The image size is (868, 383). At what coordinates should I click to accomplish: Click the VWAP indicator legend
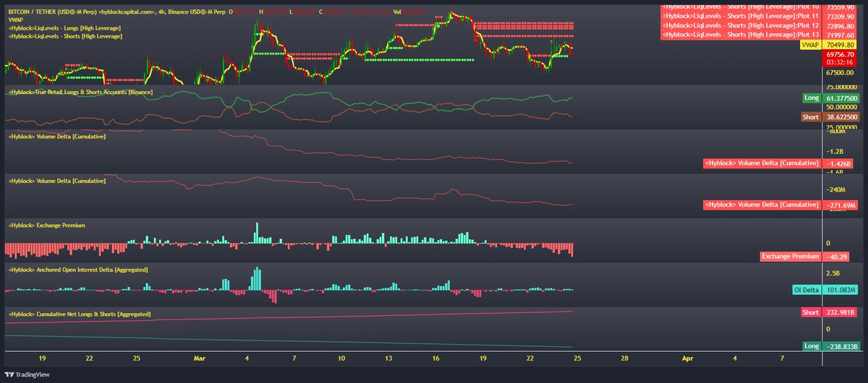coord(15,20)
